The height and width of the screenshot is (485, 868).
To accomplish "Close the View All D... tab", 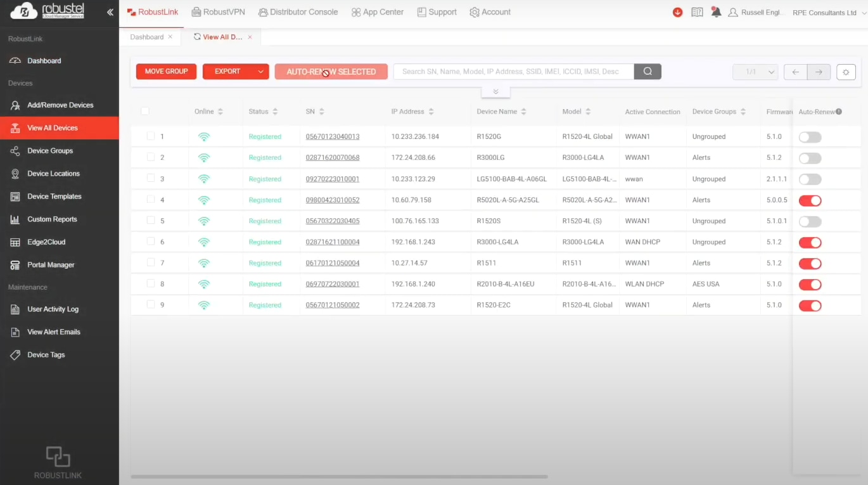I will click(250, 37).
